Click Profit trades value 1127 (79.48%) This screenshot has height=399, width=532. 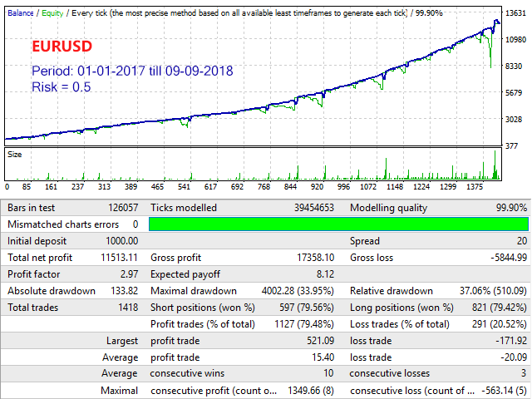click(304, 324)
